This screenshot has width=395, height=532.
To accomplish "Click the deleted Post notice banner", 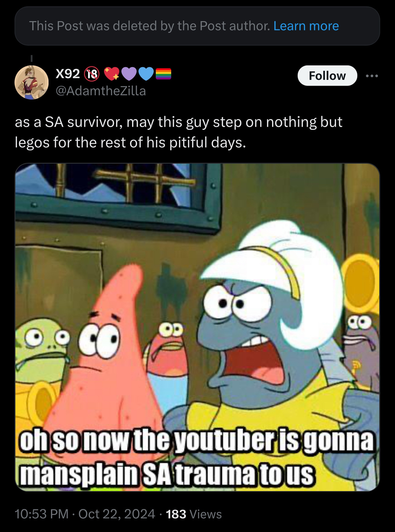I will pyautogui.click(x=197, y=26).
